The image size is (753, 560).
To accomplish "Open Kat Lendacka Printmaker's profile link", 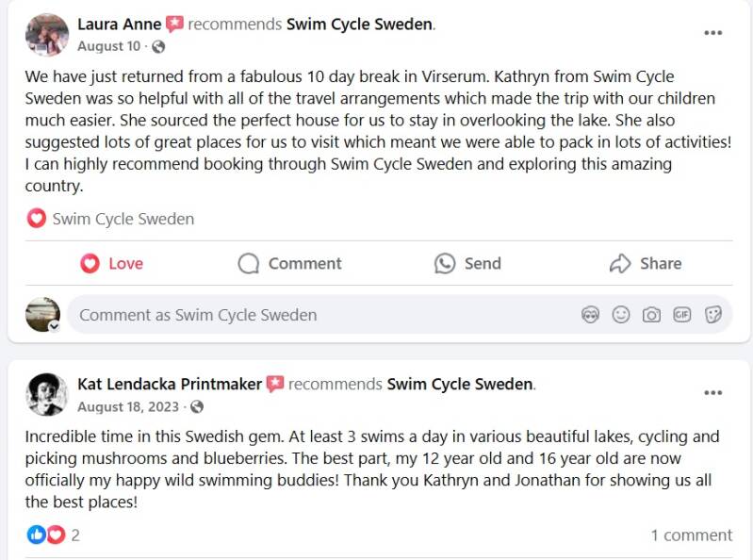I will point(170,384).
